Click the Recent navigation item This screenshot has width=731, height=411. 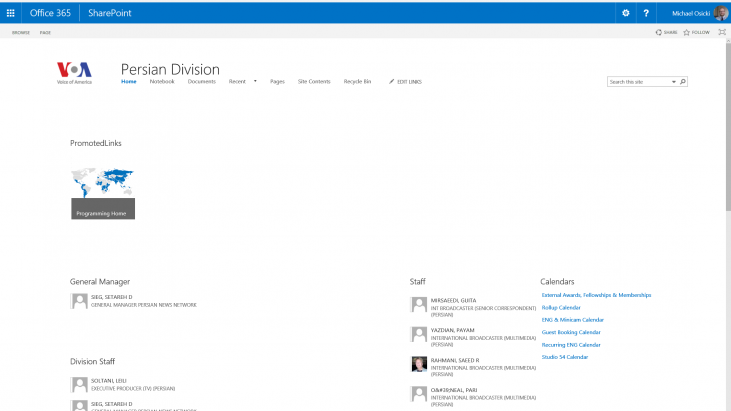point(237,82)
